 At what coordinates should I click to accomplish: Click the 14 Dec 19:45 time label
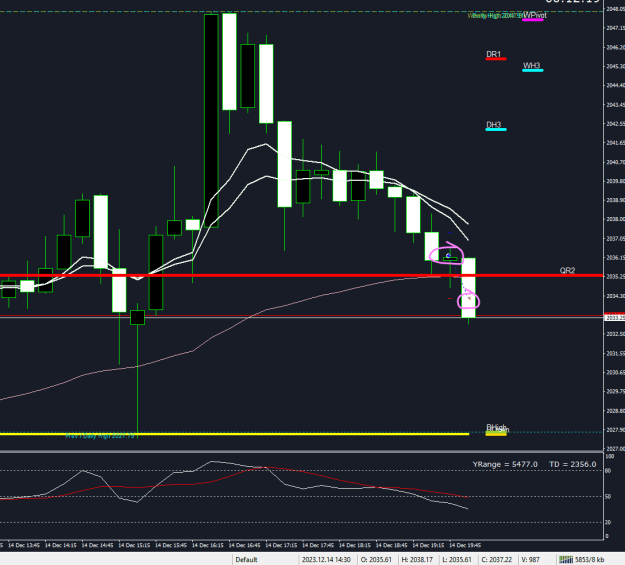click(465, 545)
